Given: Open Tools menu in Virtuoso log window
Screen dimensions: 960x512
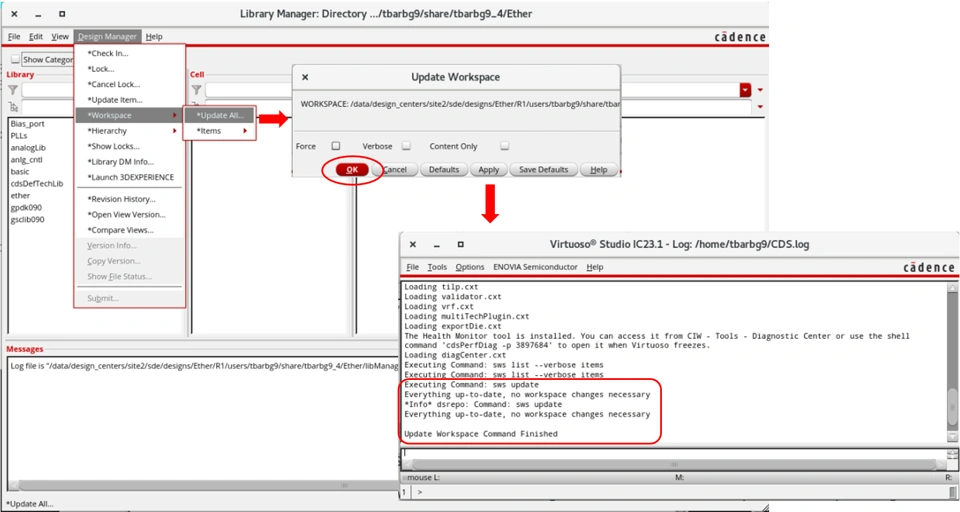Looking at the screenshot, I should pyautogui.click(x=437, y=267).
